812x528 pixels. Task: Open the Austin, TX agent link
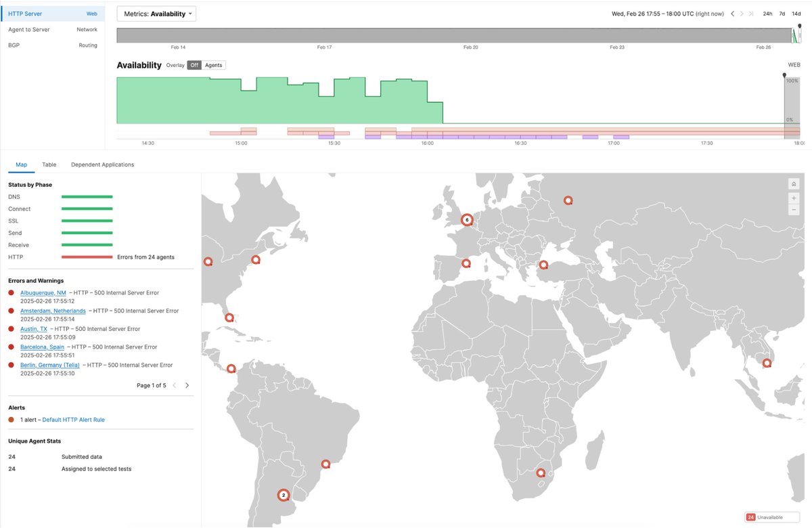click(34, 329)
